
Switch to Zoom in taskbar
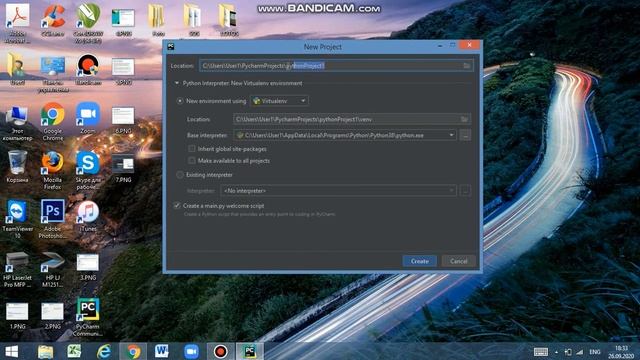191,351
